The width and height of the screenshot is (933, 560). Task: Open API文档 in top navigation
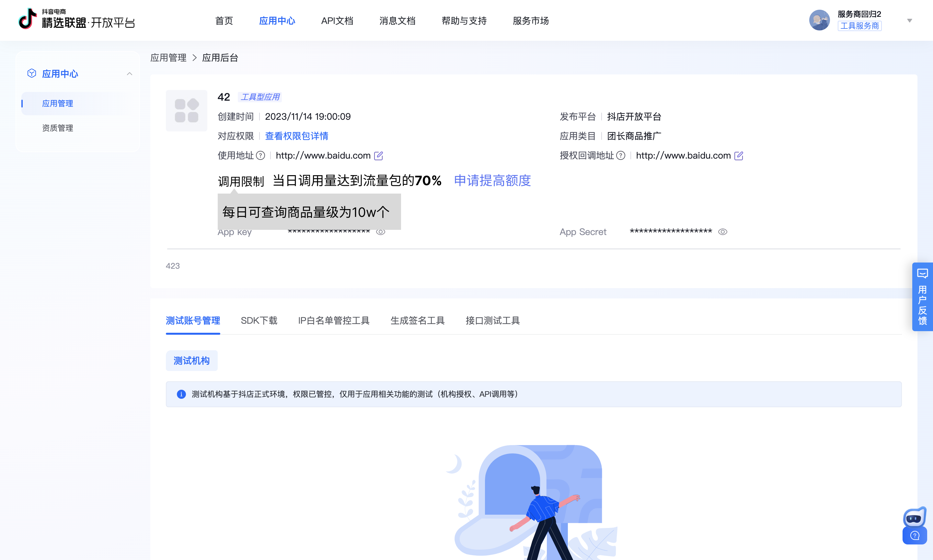[x=337, y=21]
